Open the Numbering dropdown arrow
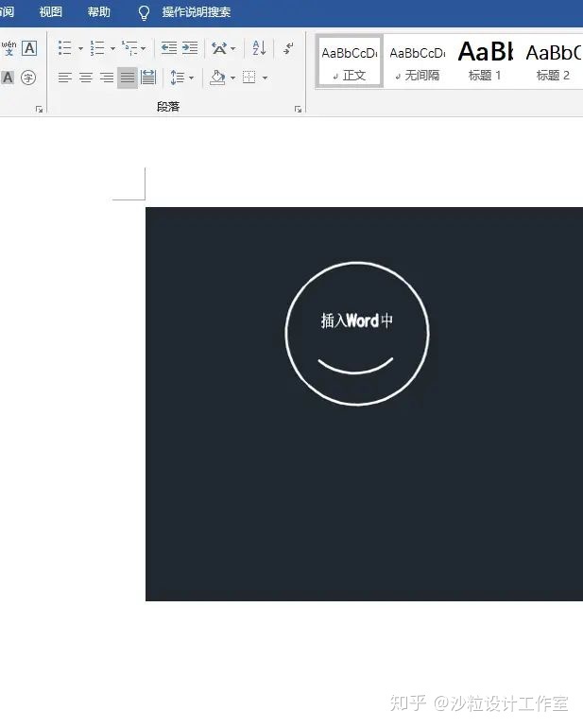Screen dimensions: 583x728 112,48
